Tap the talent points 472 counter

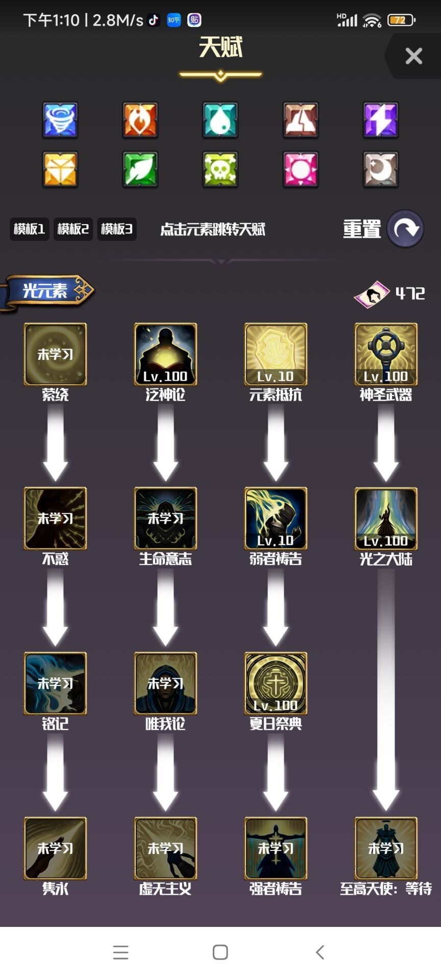(x=389, y=293)
